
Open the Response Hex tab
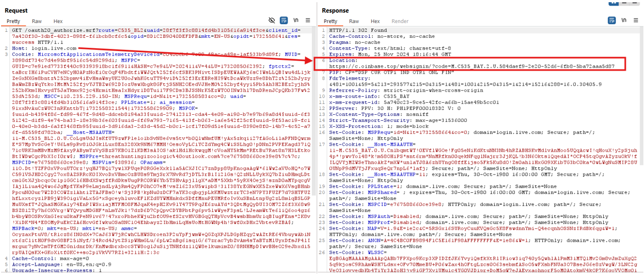click(x=375, y=21)
